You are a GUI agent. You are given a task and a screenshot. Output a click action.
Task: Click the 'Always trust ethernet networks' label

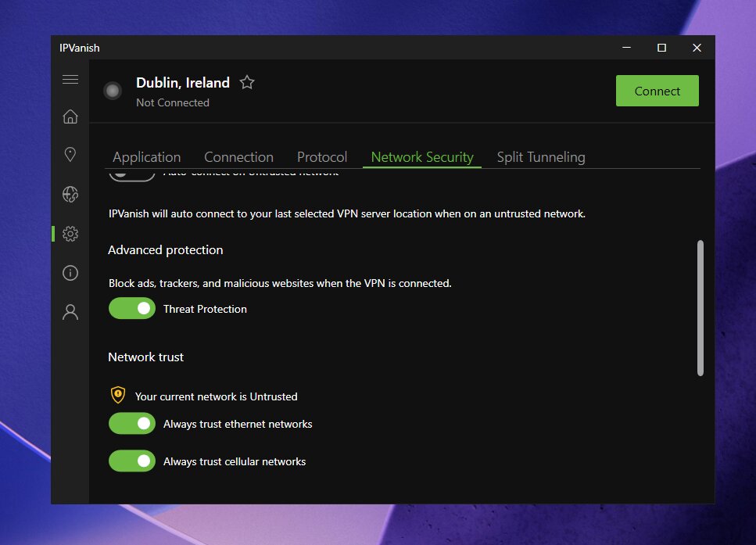238,424
